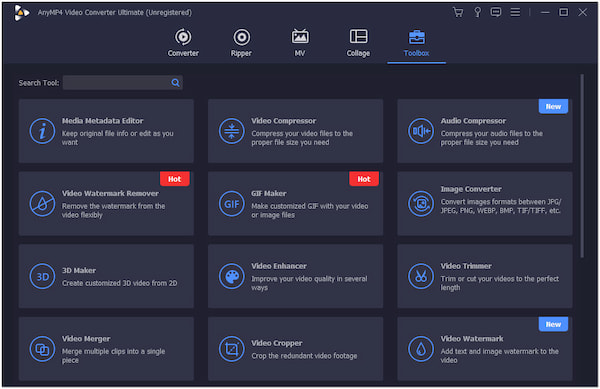Open GIF Maker title text
The image size is (600, 389).
(x=269, y=194)
